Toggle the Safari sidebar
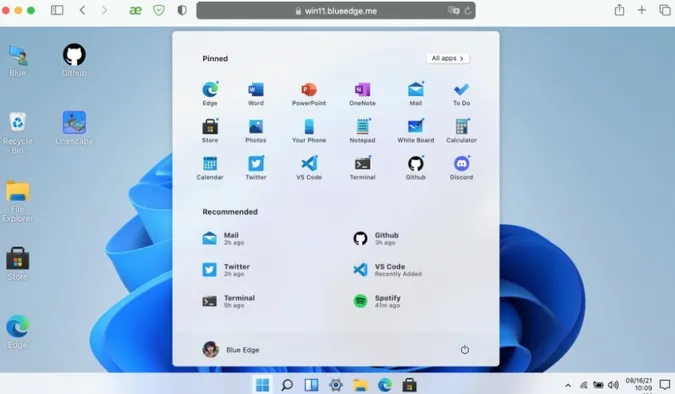The height and width of the screenshot is (394, 675). coord(57,10)
